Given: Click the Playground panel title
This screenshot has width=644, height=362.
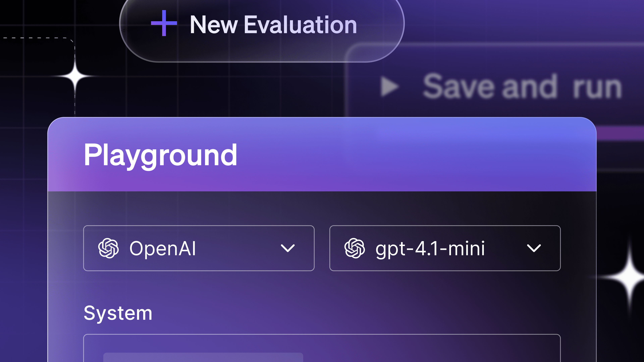Looking at the screenshot, I should (160, 155).
